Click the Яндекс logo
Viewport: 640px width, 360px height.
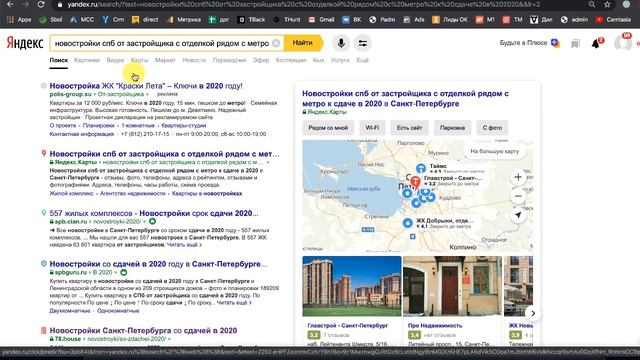point(25,43)
